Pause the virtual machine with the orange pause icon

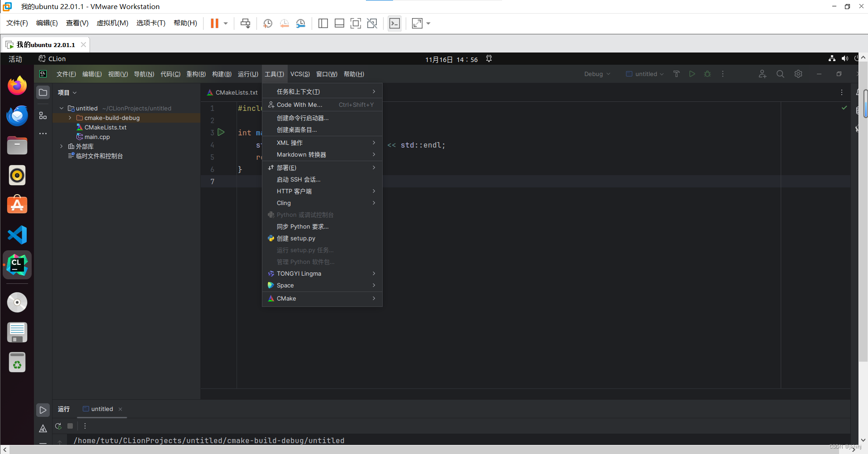point(214,23)
